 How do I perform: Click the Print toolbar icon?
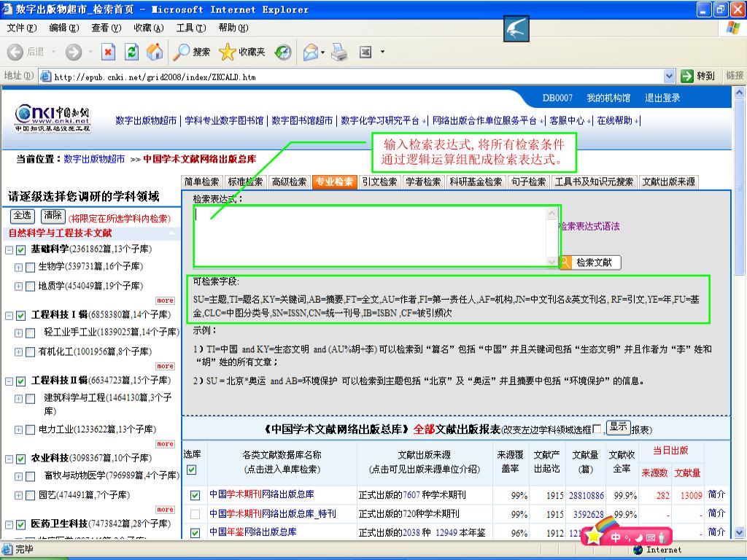(339, 52)
